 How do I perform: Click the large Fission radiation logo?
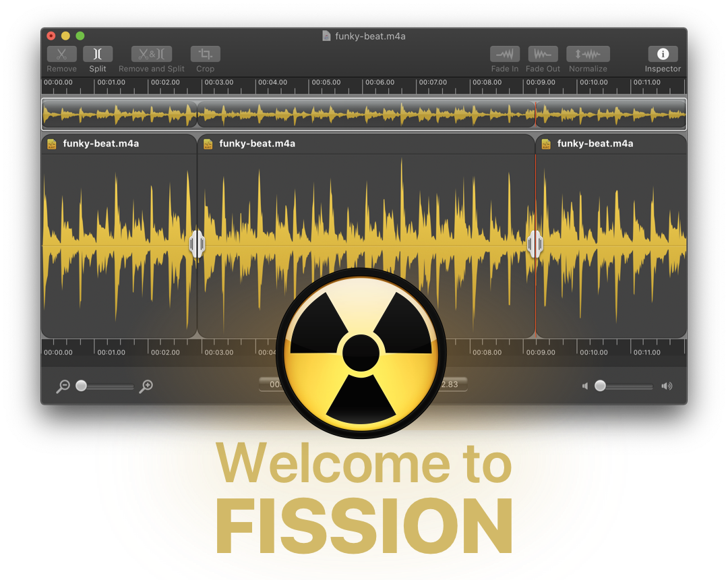(361, 353)
